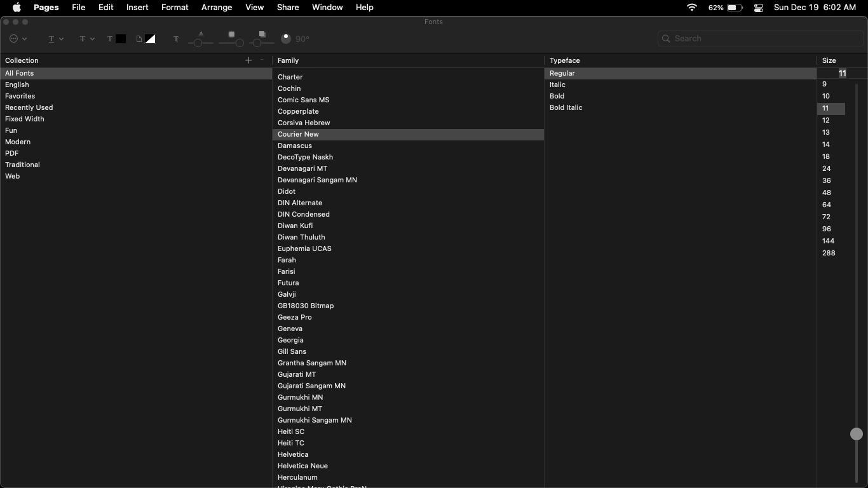Select the PDF collection

coord(136,153)
